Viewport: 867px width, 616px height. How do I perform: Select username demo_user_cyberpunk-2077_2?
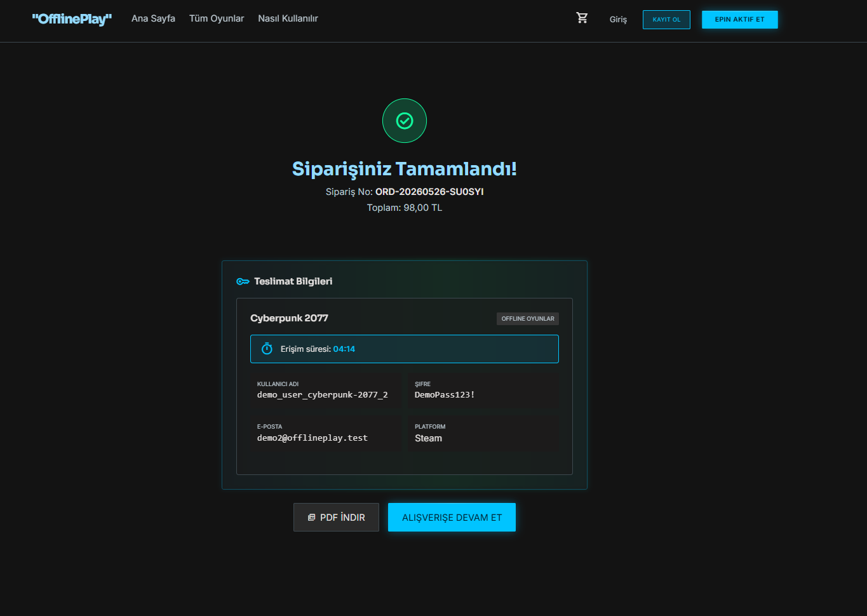(322, 395)
